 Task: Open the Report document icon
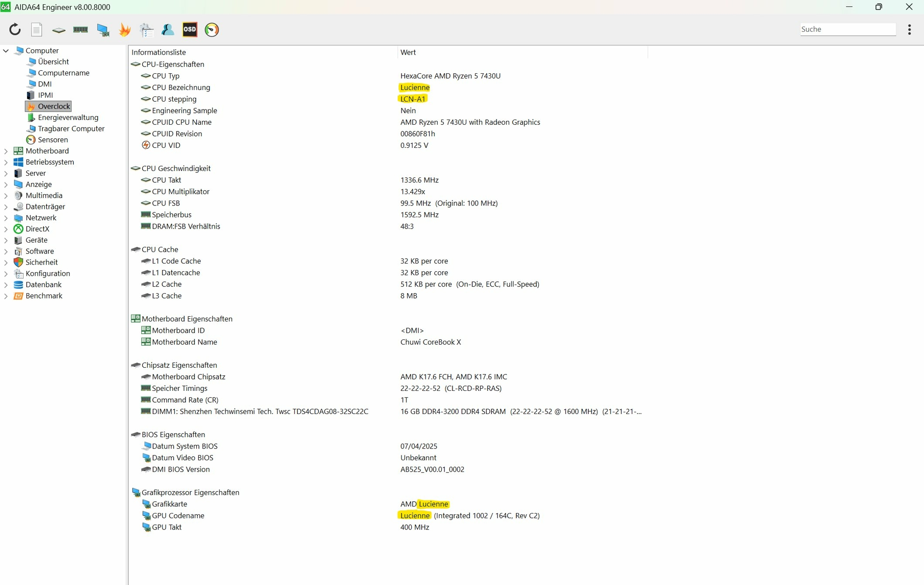(37, 29)
